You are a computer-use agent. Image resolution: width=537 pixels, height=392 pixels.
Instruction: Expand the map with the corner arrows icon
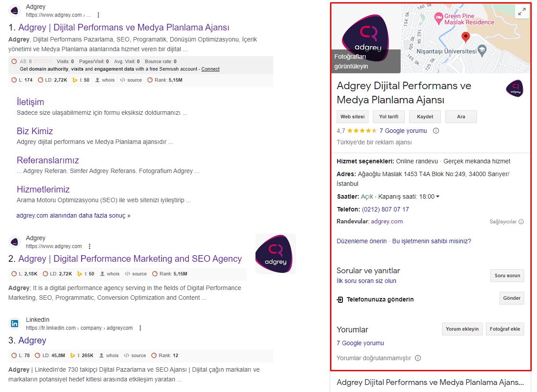(522, 12)
